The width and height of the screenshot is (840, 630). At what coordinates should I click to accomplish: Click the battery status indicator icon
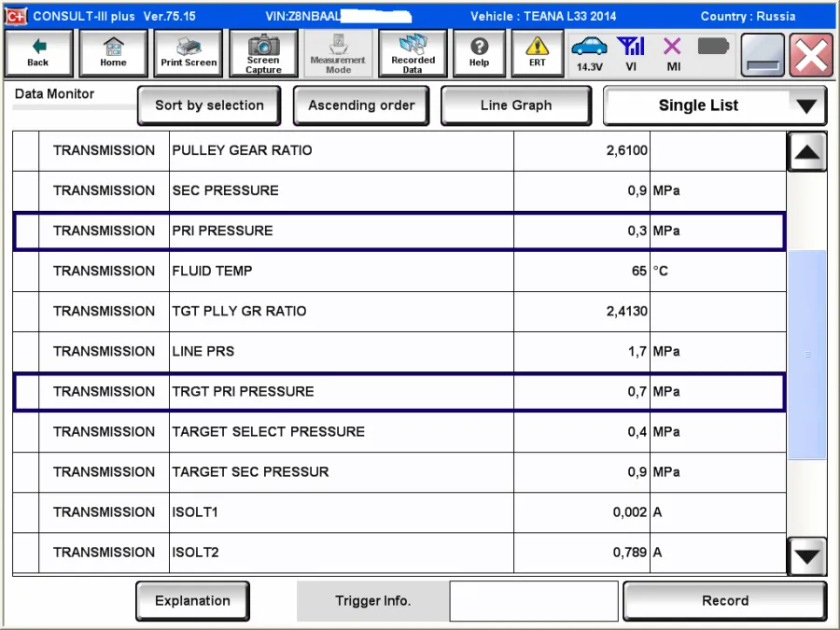point(714,47)
